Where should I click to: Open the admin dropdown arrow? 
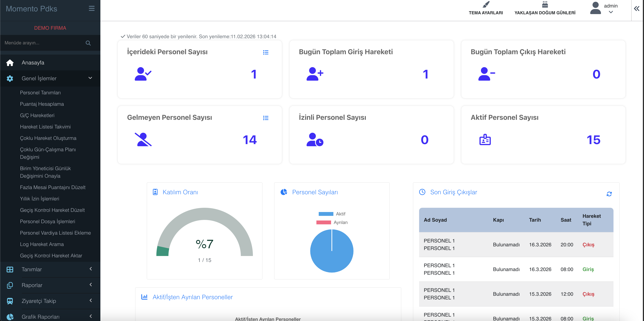[x=610, y=12]
